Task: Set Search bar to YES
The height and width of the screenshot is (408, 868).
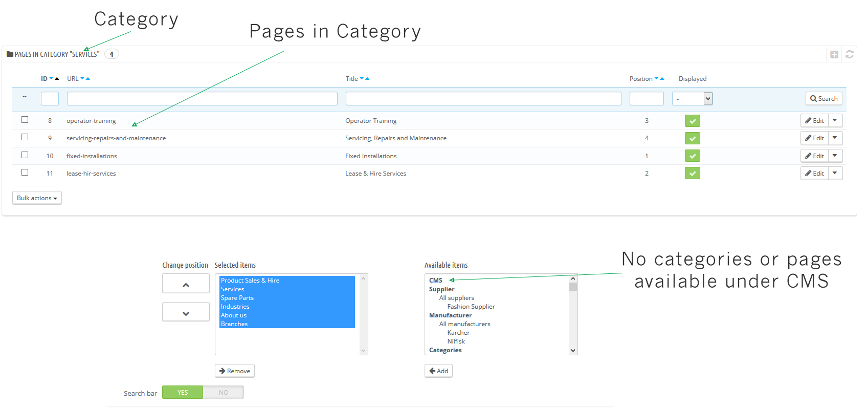Action: tap(183, 392)
